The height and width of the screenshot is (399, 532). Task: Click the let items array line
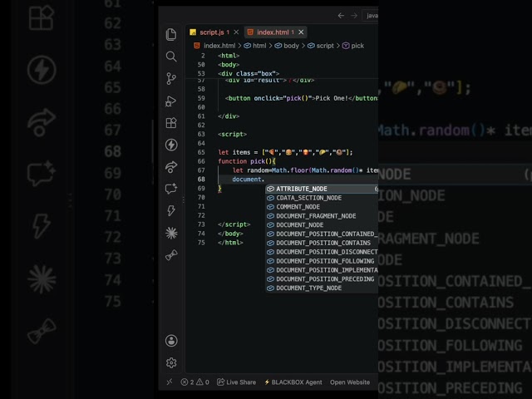pyautogui.click(x=285, y=152)
